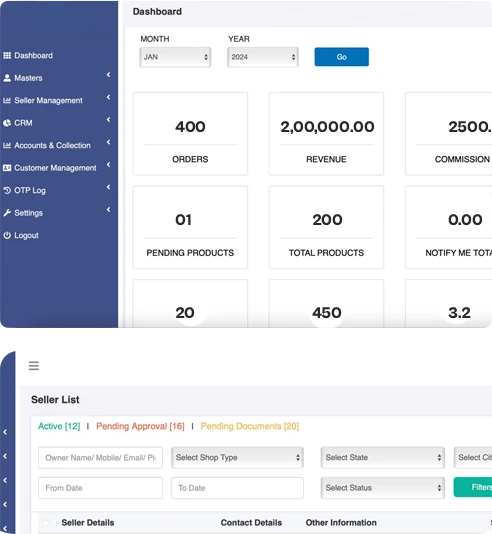Click the From Date input field
This screenshot has height=534, width=492.
pos(100,488)
